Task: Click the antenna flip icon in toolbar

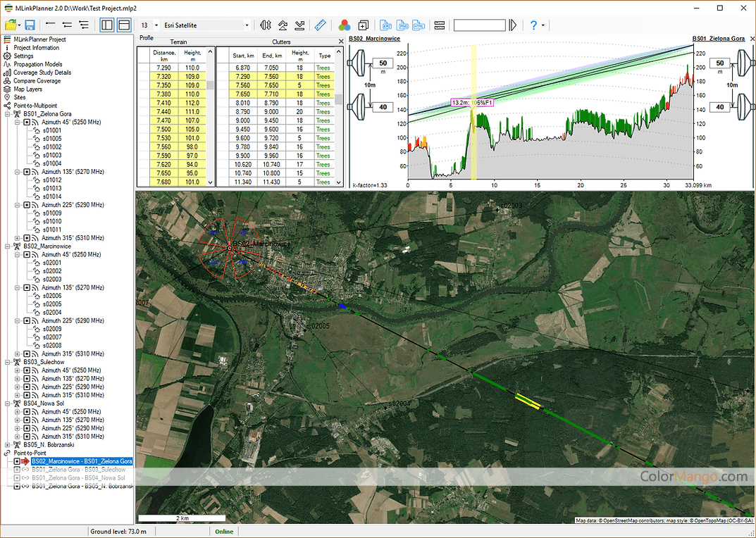Action: (265, 25)
